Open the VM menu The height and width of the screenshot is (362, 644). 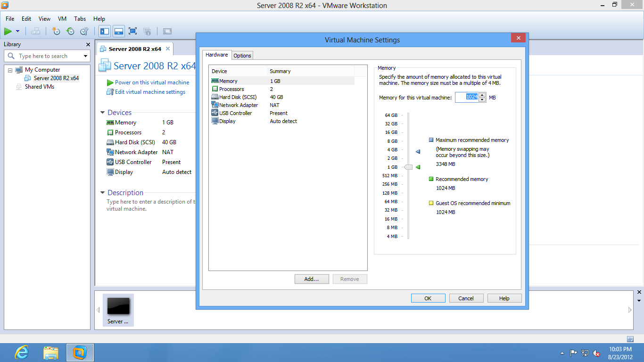point(62,19)
